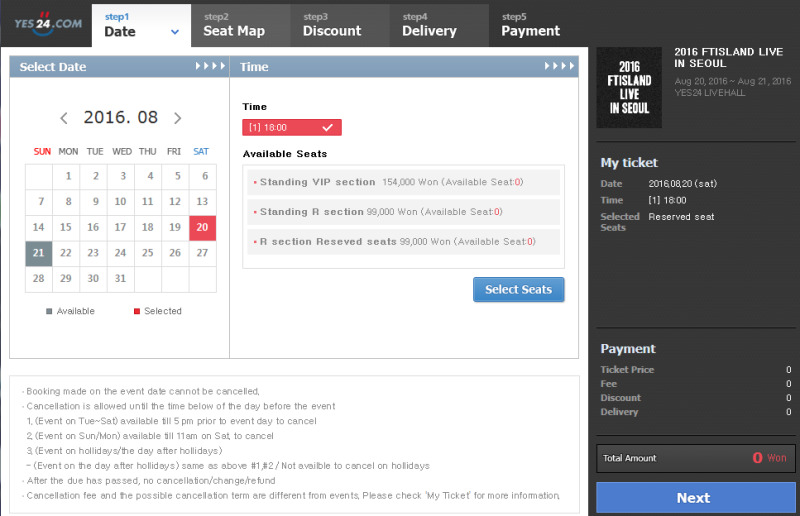Click arrows in Time panel header
Viewport: 800px width, 516px height.
pyautogui.click(x=560, y=67)
